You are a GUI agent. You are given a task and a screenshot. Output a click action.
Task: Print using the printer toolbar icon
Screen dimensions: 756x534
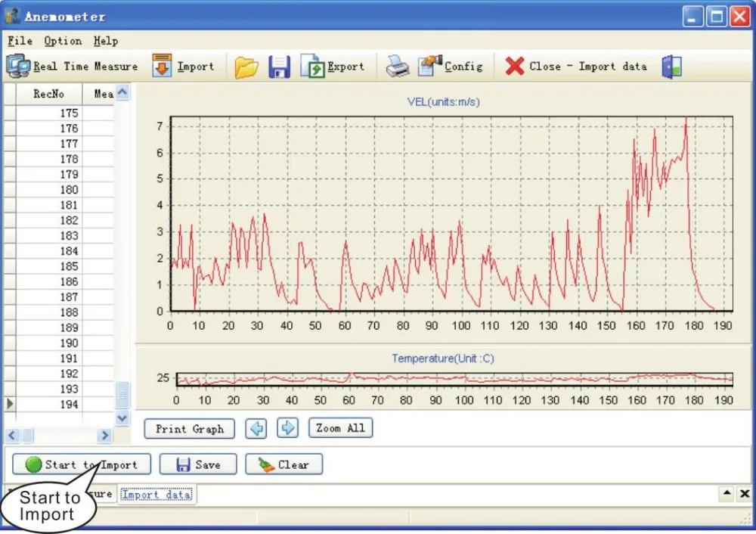[398, 67]
